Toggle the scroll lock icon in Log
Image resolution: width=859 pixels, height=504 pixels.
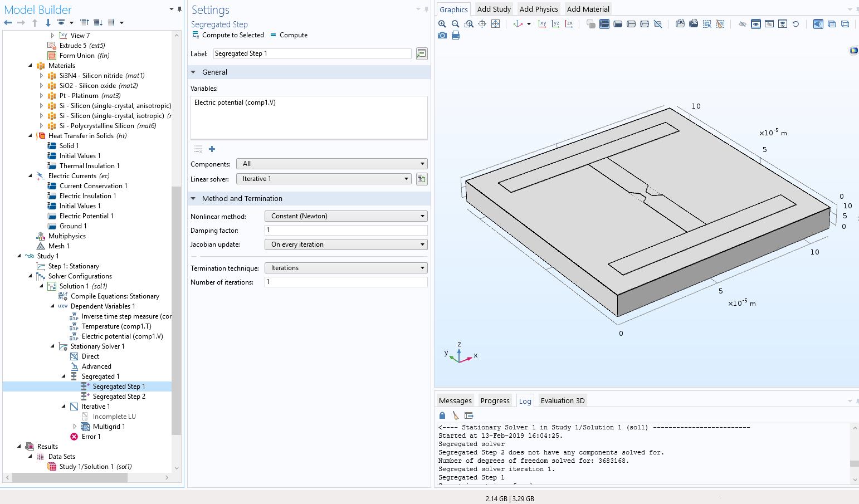coord(442,415)
